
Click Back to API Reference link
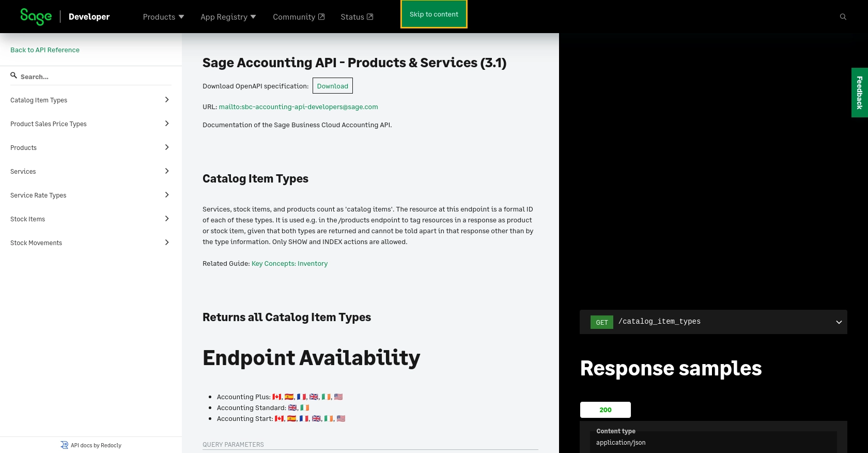[45, 50]
